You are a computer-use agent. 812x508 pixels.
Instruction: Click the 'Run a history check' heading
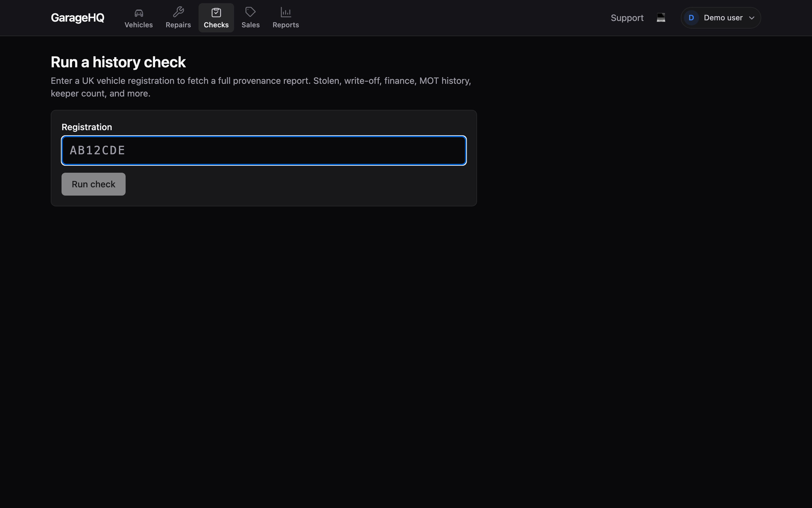118,62
